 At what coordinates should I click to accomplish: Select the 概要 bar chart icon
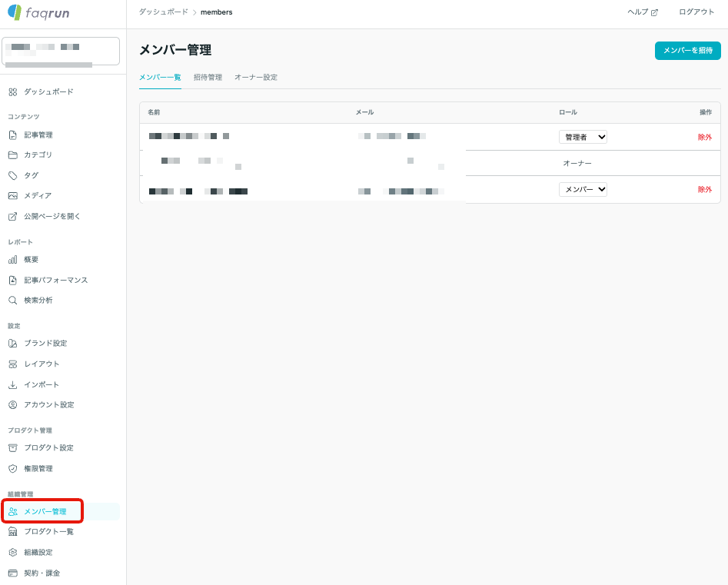tap(13, 260)
